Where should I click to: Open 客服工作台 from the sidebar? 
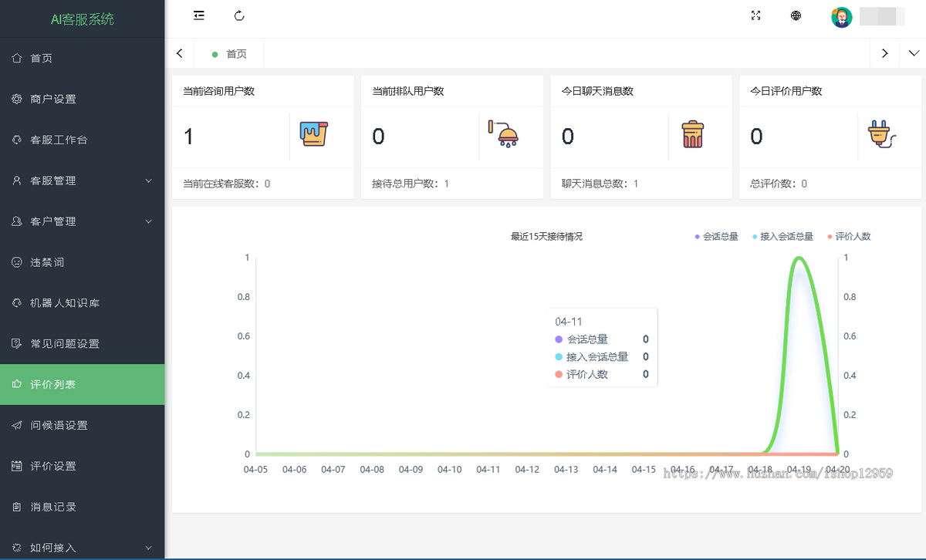[x=59, y=140]
